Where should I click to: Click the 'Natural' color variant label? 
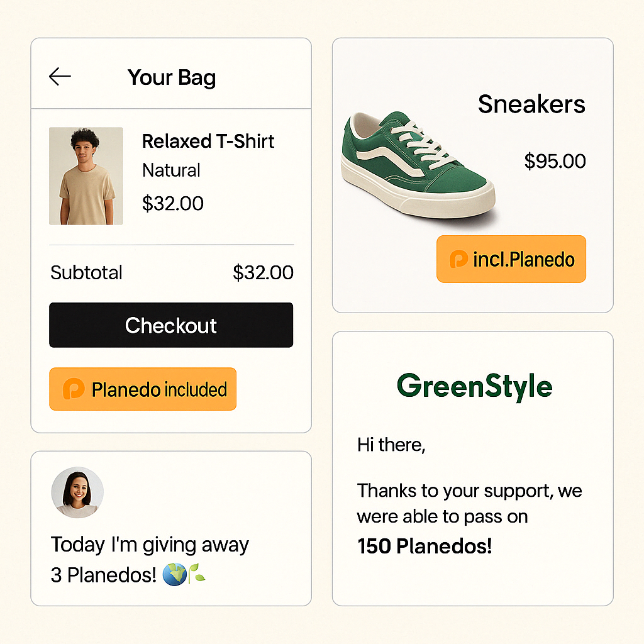coord(171,170)
